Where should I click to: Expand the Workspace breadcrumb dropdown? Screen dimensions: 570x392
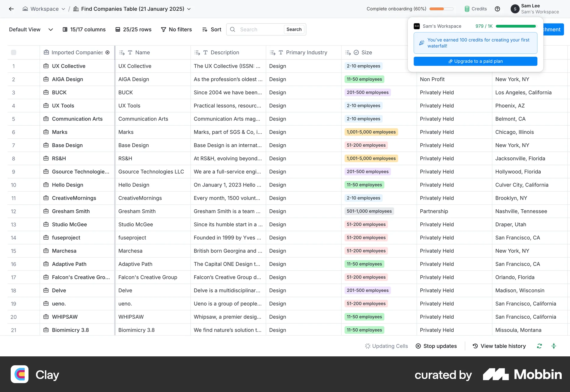63,9
